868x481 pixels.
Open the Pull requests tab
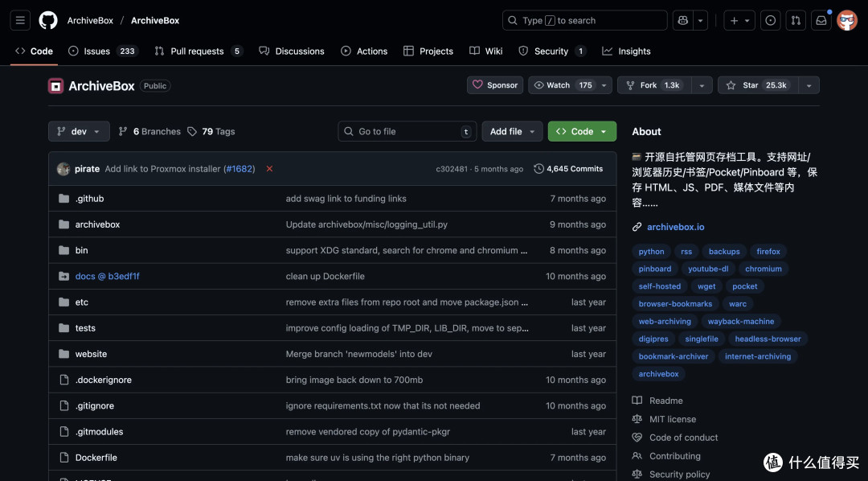199,51
